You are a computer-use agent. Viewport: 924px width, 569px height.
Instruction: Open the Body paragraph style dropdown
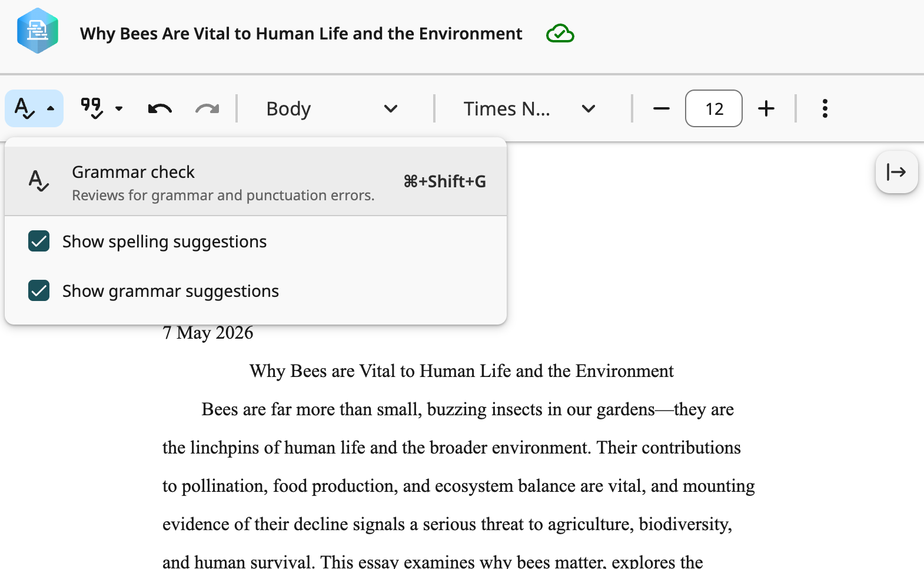tap(332, 108)
